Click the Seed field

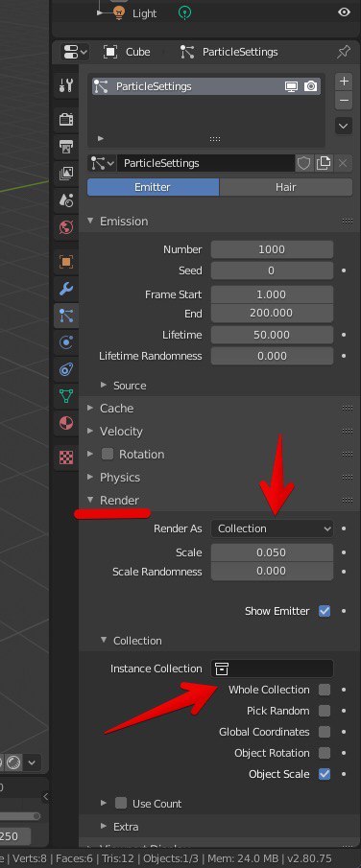pyautogui.click(x=272, y=270)
